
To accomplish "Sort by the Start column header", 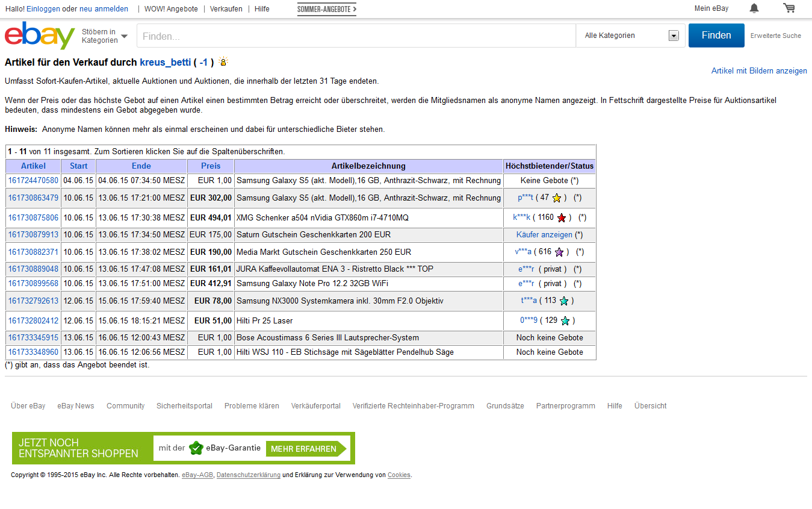I will (x=78, y=166).
